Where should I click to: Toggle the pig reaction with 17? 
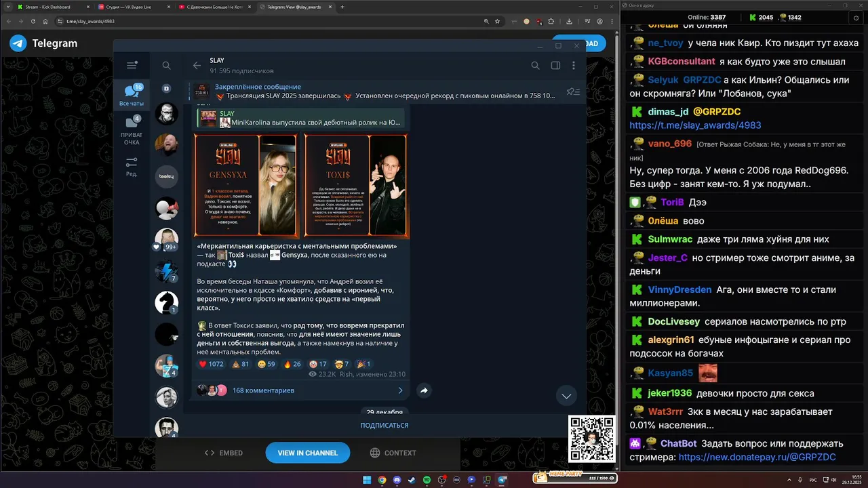click(318, 364)
